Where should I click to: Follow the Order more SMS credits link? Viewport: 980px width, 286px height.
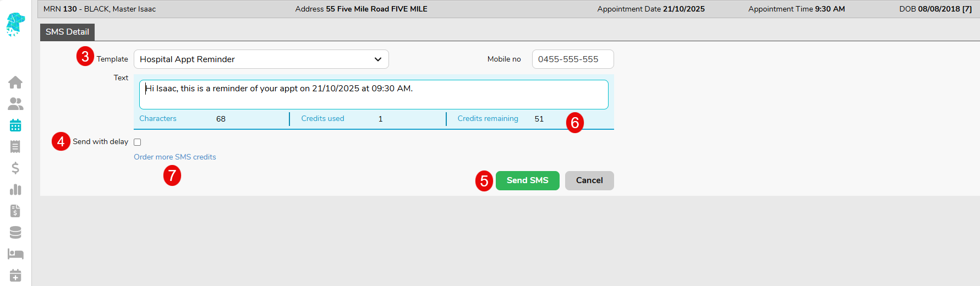175,157
